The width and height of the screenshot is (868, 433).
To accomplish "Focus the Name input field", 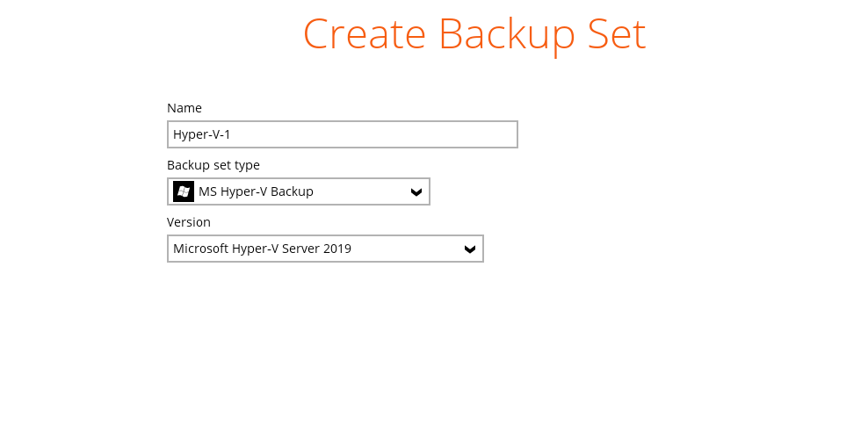I will point(342,134).
